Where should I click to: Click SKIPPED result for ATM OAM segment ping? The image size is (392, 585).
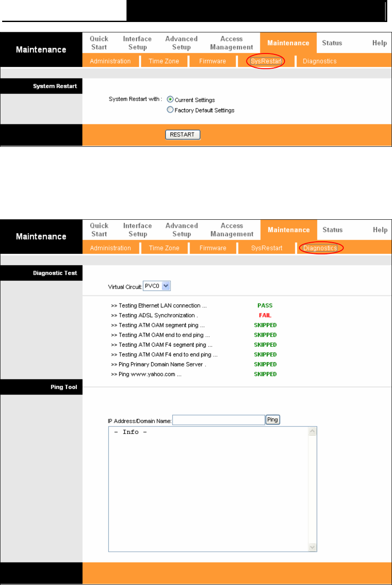pos(265,325)
